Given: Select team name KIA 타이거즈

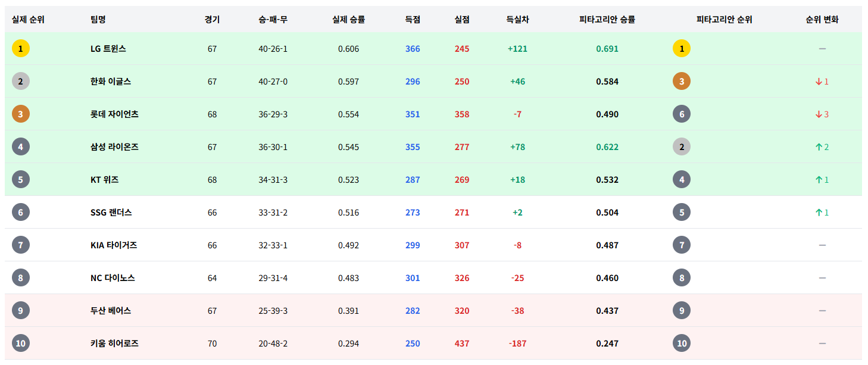Looking at the screenshot, I should click(x=114, y=245).
